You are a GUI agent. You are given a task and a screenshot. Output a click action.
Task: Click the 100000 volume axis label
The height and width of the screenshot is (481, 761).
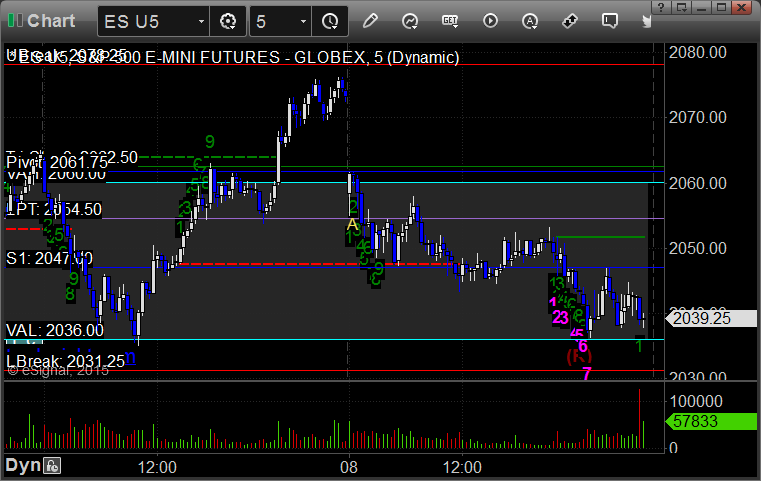click(696, 401)
